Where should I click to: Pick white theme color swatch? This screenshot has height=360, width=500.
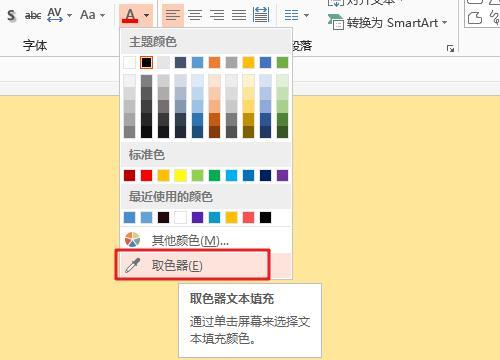pyautogui.click(x=130, y=62)
